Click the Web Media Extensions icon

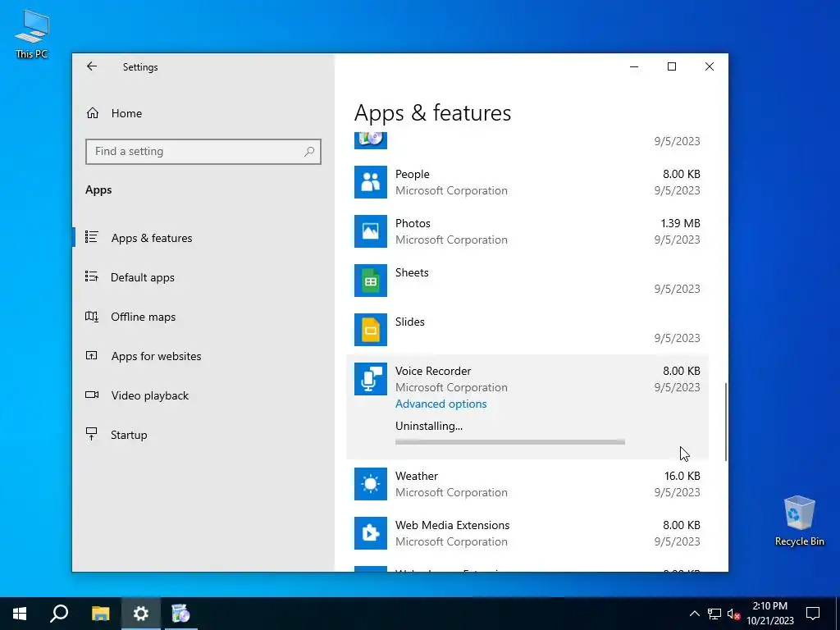[x=370, y=533]
